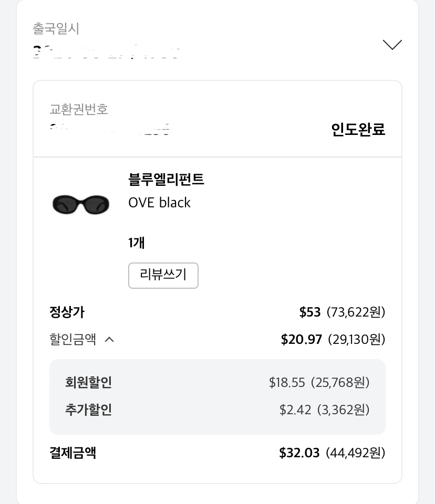Click the product name OVE black

click(x=159, y=203)
